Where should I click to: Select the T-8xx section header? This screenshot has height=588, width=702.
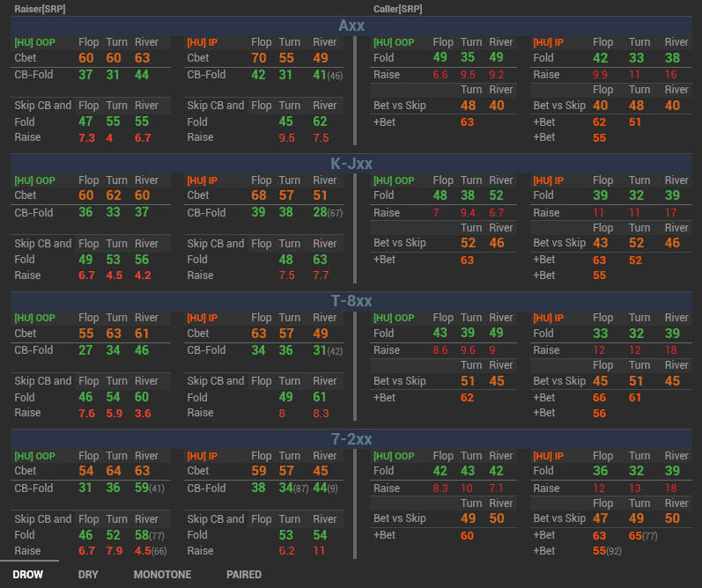(351, 301)
